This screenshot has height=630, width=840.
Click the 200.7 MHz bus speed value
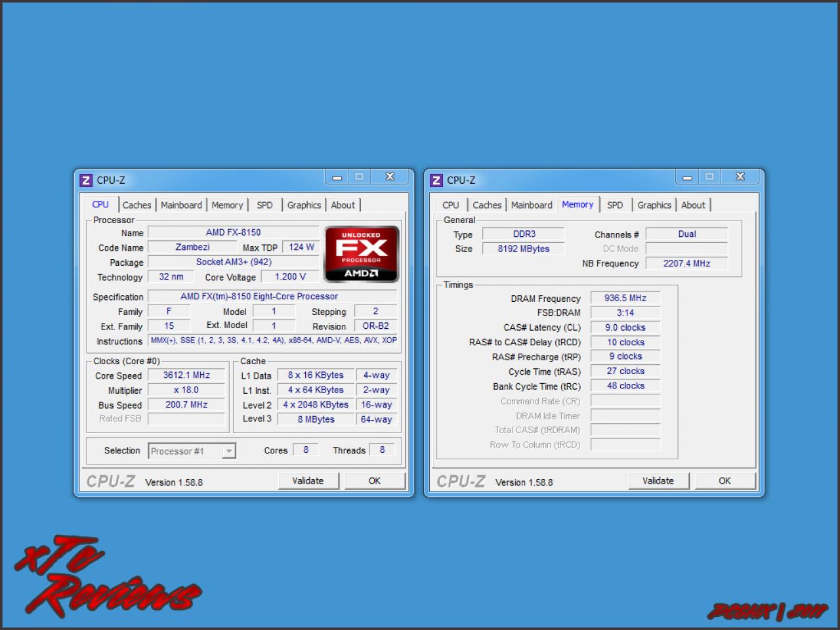click(x=186, y=405)
